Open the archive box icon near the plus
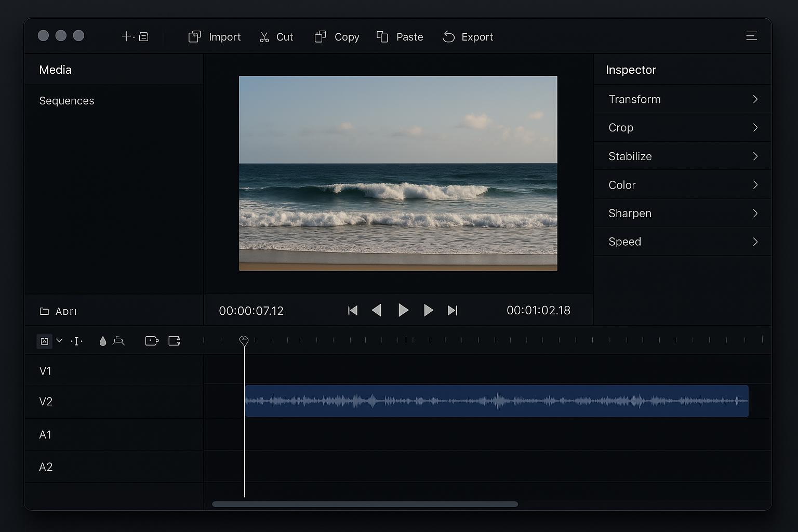Image resolution: width=798 pixels, height=532 pixels. pos(144,36)
